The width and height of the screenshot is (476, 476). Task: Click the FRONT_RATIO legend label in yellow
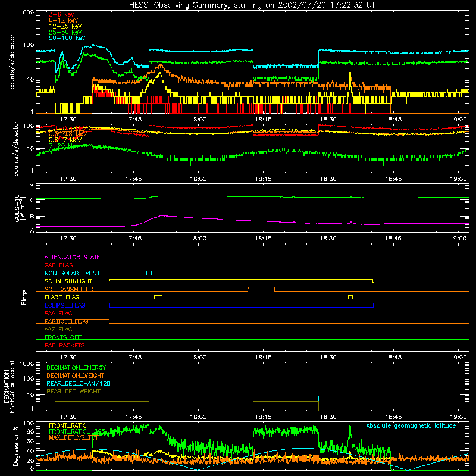point(68,425)
